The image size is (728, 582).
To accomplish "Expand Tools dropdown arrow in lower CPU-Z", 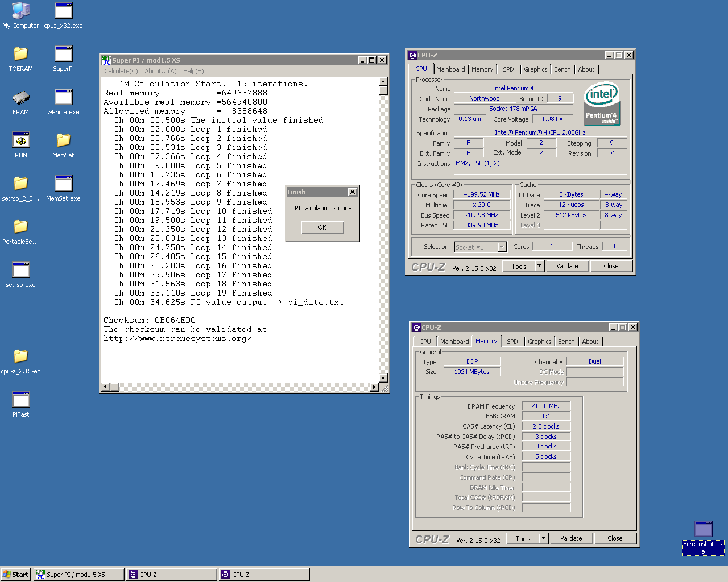I will tap(544, 538).
